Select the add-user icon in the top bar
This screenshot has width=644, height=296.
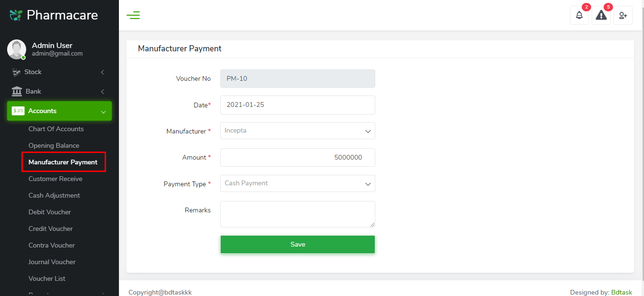(623, 15)
